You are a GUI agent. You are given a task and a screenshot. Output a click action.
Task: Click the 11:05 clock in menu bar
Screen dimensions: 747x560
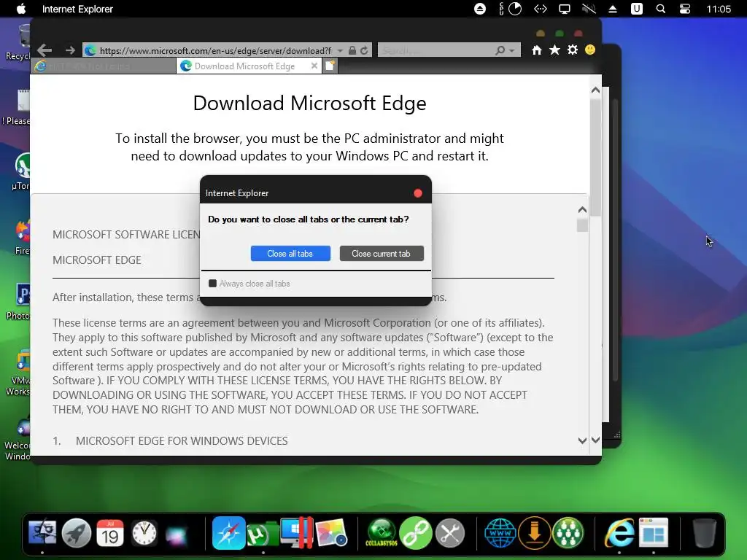[719, 9]
